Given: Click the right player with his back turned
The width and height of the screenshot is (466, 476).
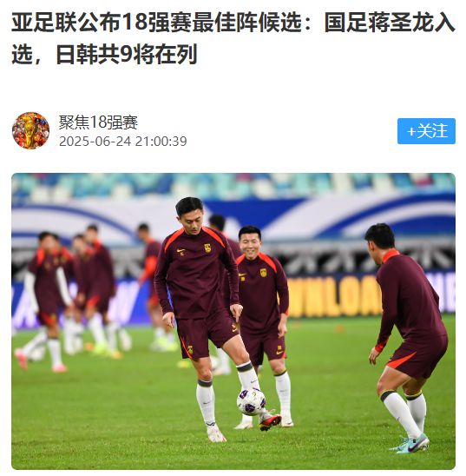Looking at the screenshot, I should click(406, 337).
